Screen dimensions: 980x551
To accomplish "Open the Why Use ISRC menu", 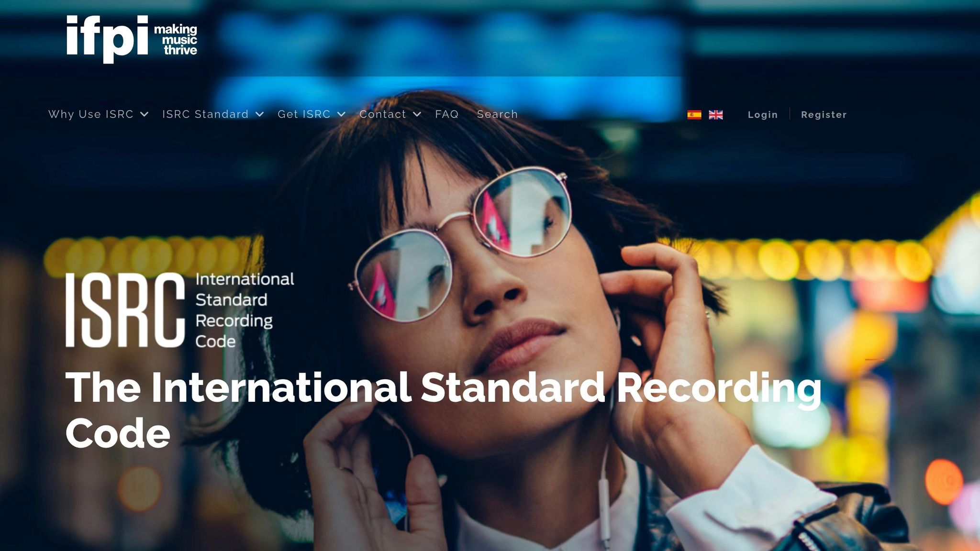I will pos(91,114).
